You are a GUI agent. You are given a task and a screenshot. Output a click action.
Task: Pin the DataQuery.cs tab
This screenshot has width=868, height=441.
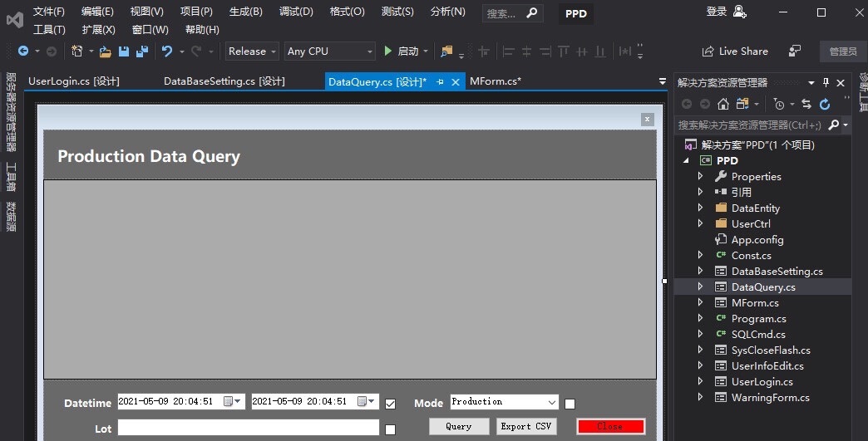[x=440, y=81]
